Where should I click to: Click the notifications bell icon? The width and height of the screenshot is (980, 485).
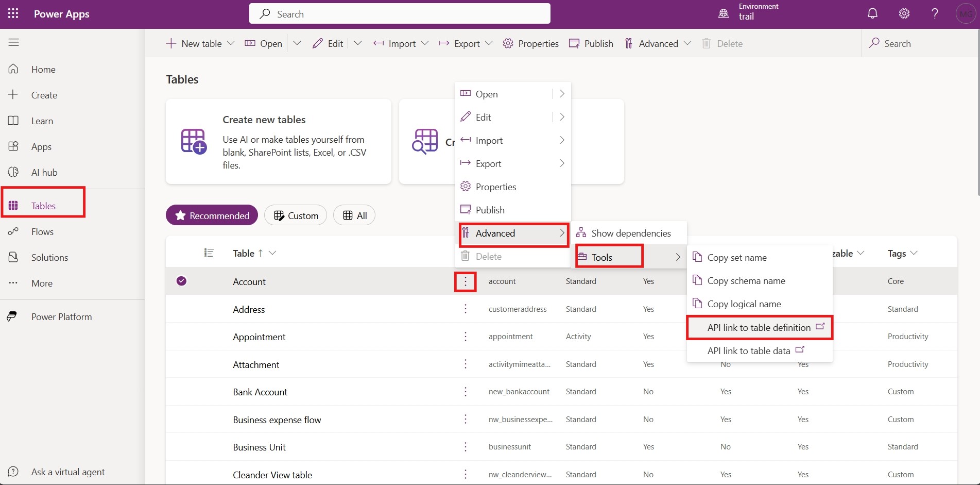tap(872, 14)
